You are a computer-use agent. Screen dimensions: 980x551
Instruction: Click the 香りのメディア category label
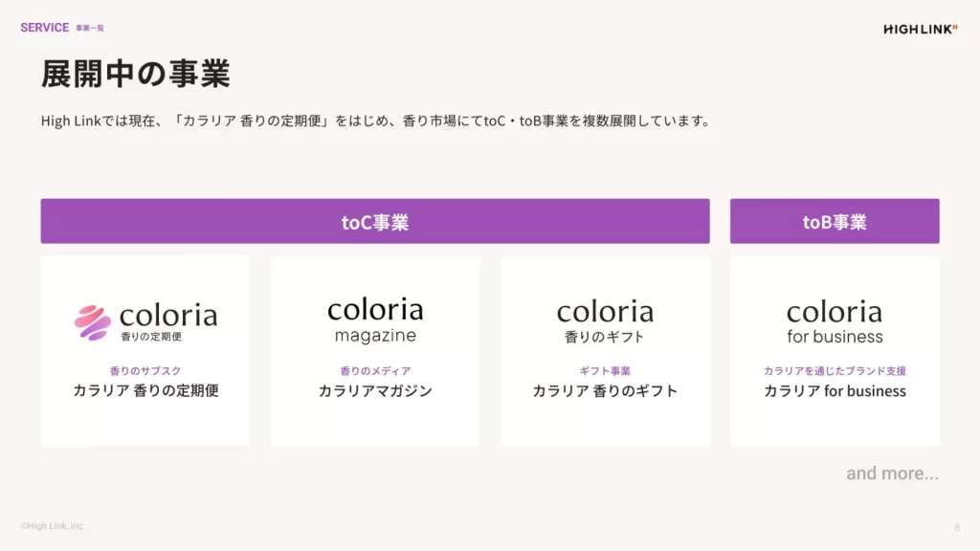[375, 370]
